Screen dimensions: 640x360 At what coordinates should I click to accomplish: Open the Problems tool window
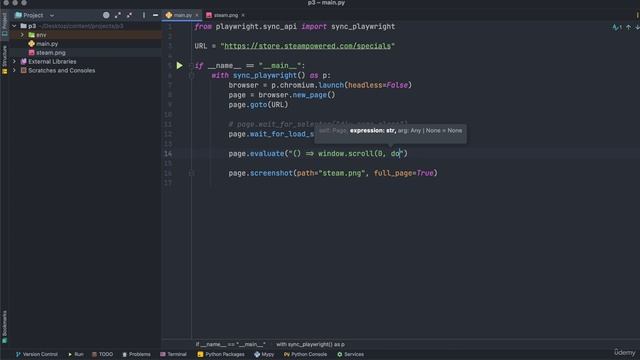tap(136, 354)
